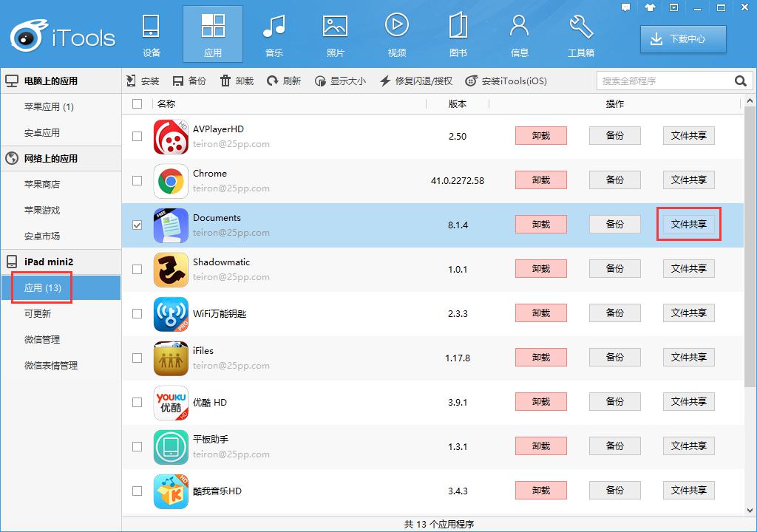Viewport: 757px width, 532px height.
Task: Uncheck the Documents app checkbox
Action: tap(137, 225)
